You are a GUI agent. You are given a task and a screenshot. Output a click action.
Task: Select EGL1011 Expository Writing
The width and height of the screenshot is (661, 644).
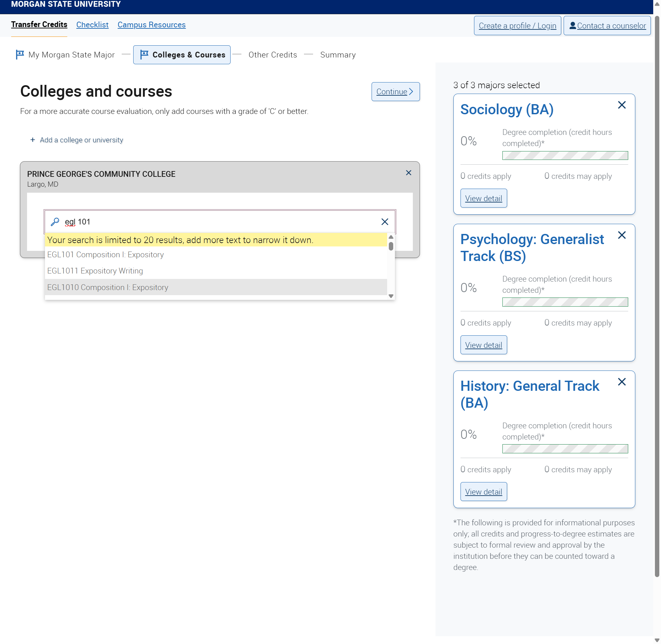pyautogui.click(x=216, y=270)
